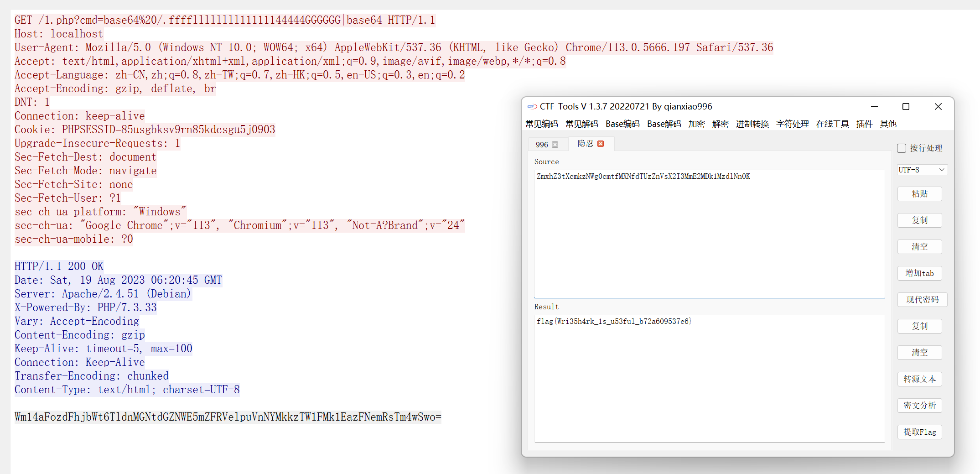The width and height of the screenshot is (980, 474).
Task: Click the 转源文本 button
Action: point(920,379)
